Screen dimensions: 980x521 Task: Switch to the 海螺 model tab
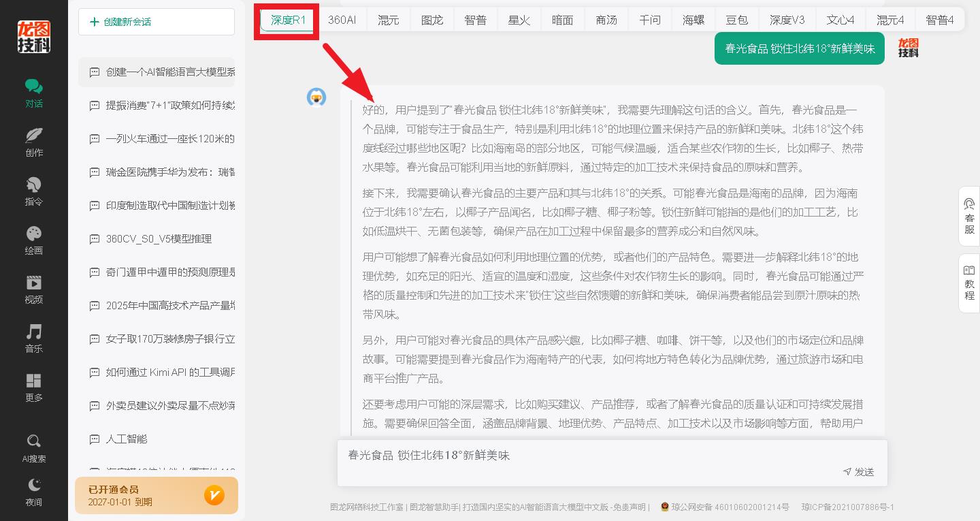693,20
